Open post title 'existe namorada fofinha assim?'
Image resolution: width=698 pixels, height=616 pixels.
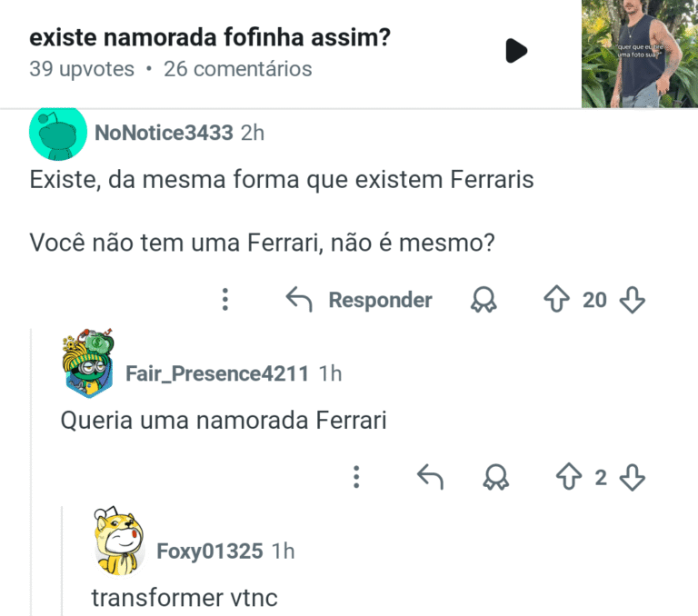(x=210, y=39)
